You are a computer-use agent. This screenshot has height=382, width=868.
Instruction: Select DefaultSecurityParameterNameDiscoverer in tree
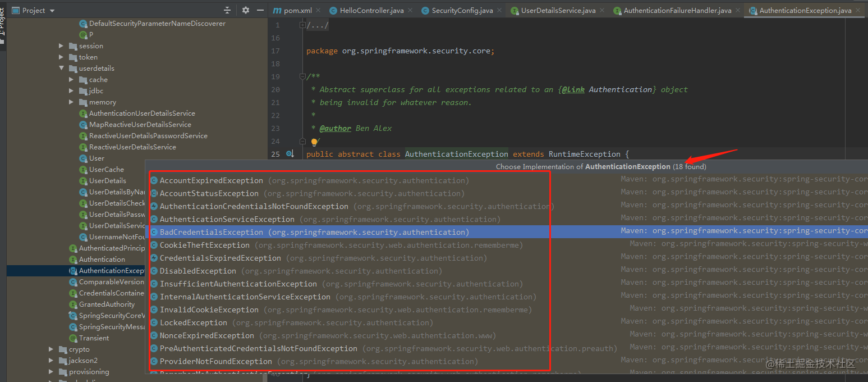coord(157,24)
